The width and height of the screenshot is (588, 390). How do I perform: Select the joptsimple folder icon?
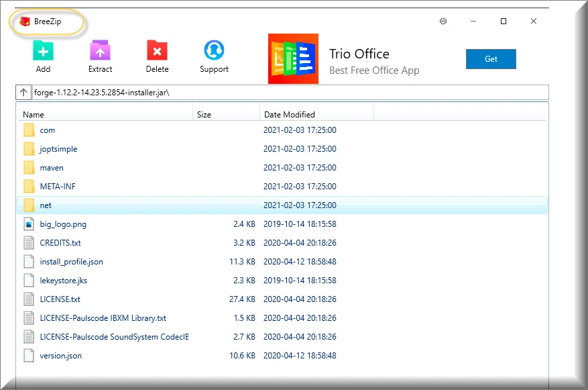point(29,149)
